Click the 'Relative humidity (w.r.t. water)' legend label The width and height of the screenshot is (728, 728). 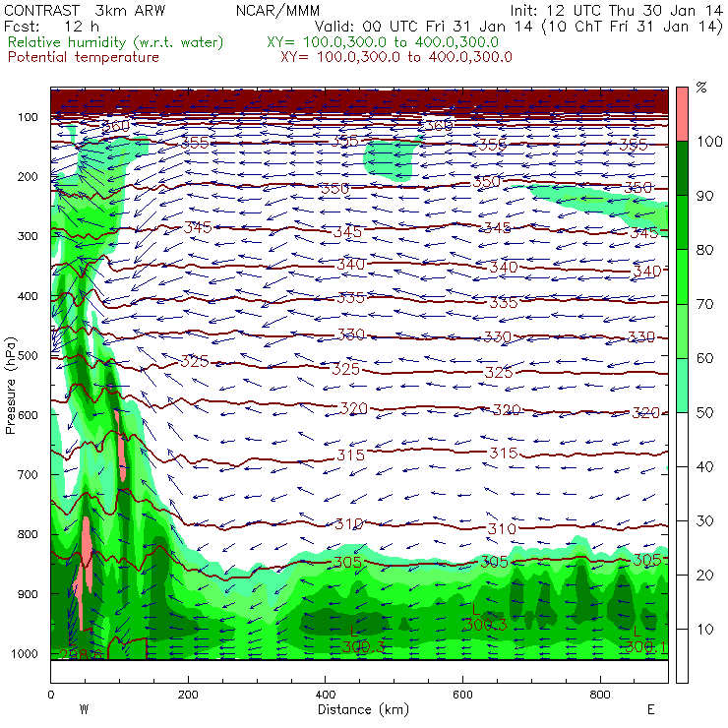(115, 43)
